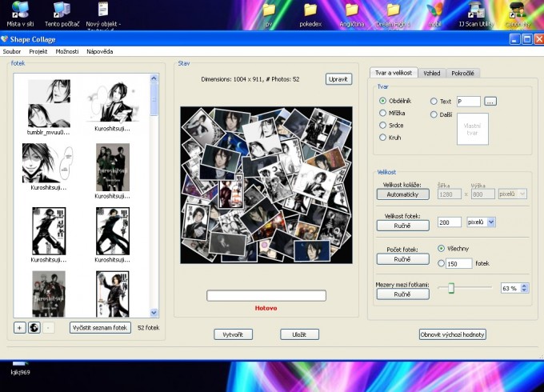Open Nový objekt text file icon
Viewport: 544px width, 392px height.
pos(103,14)
